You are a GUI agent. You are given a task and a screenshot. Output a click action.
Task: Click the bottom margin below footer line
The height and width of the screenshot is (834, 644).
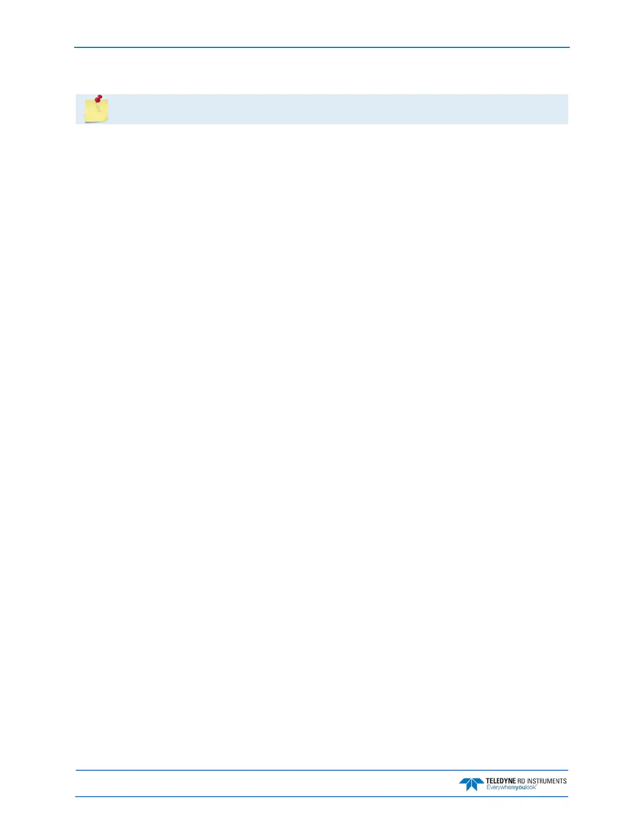322,816
